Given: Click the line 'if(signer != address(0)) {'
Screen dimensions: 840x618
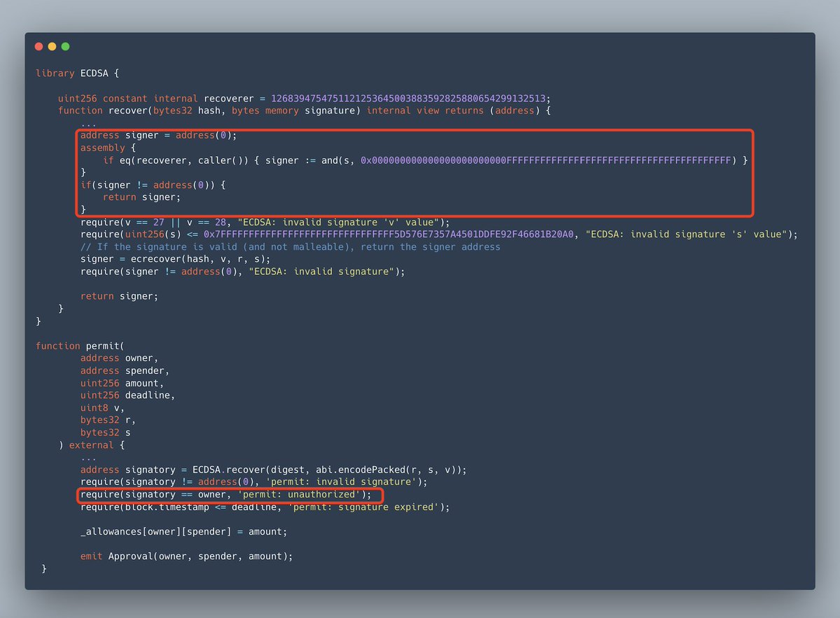Looking at the screenshot, I should point(153,185).
